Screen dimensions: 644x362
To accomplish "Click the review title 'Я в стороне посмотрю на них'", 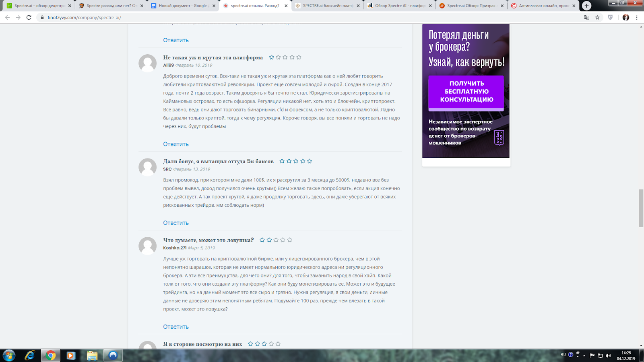I will 202,344.
